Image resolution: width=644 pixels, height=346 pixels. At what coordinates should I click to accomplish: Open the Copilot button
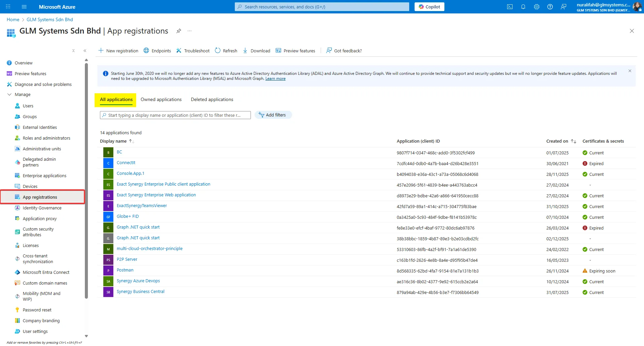pos(429,7)
